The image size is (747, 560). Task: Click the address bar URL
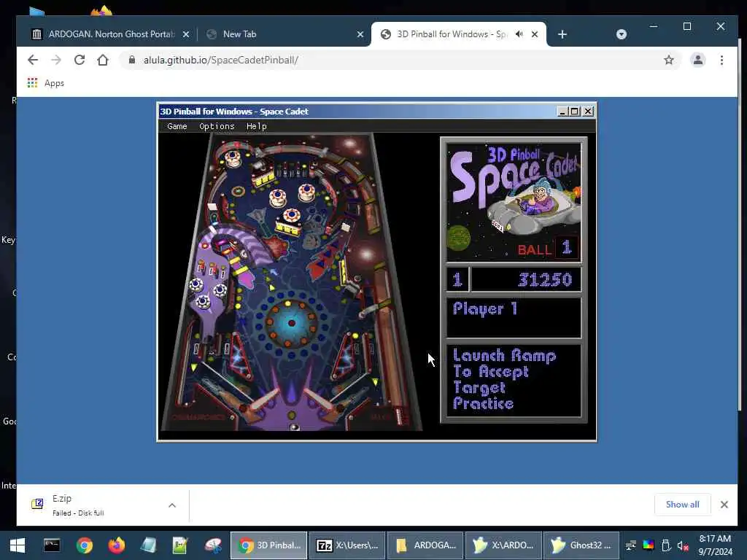point(220,60)
